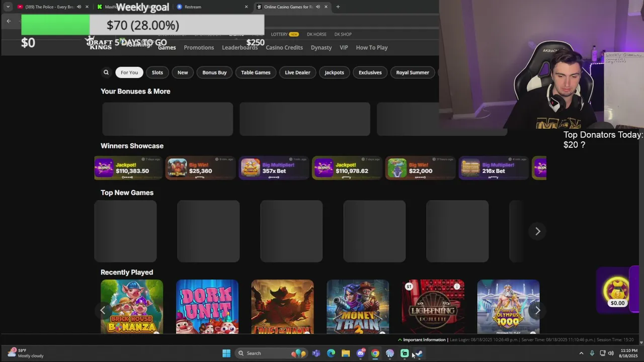
Task: Launch Gates of Olympus 1000 game
Action: (508, 307)
